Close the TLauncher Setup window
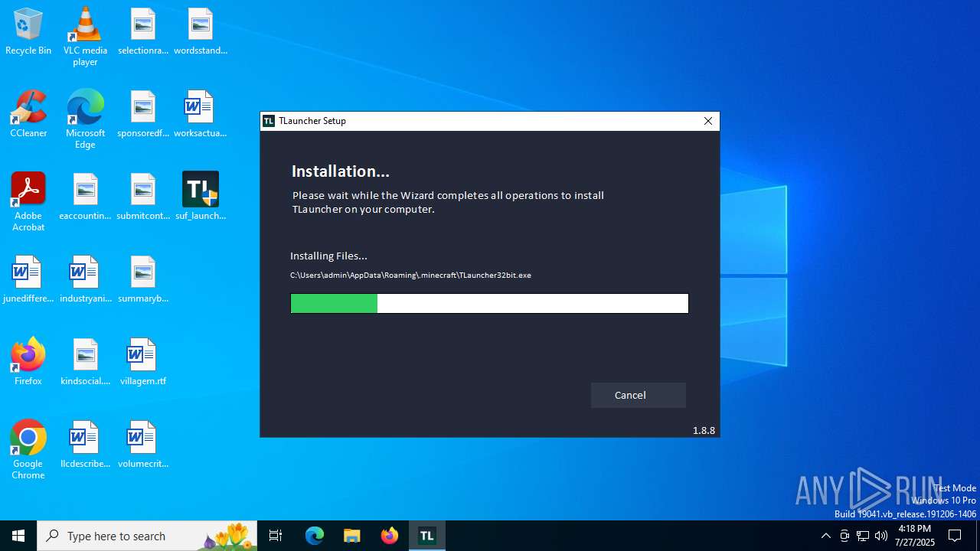Screen dimensions: 980x551 708,121
